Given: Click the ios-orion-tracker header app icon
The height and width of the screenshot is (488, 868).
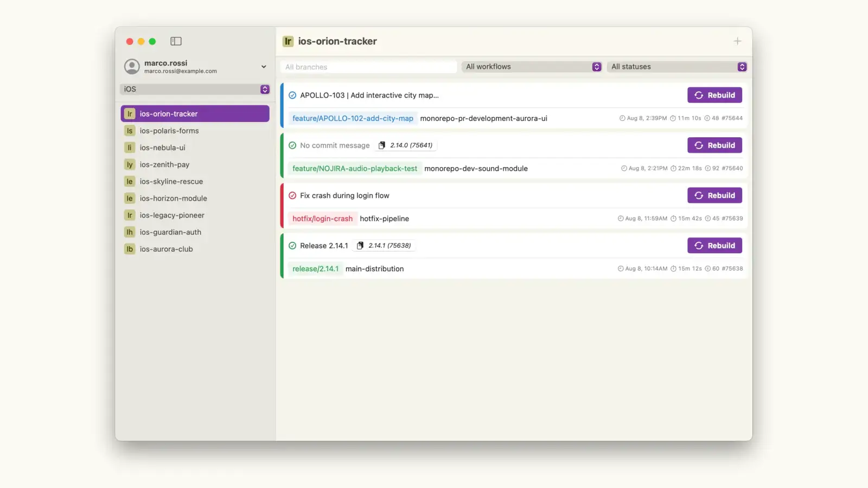Looking at the screenshot, I should pyautogui.click(x=288, y=41).
